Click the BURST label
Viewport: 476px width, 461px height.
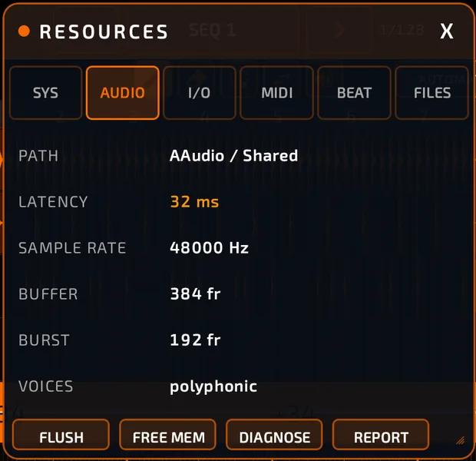(44, 340)
